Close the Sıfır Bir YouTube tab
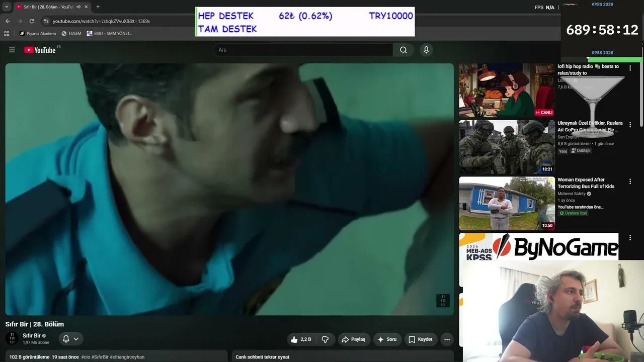The height and width of the screenshot is (362, 644). [x=86, y=7]
